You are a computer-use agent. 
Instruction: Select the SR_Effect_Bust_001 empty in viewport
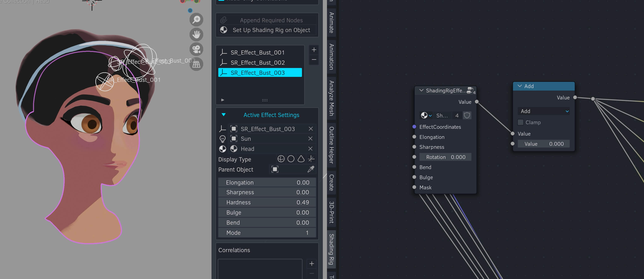tap(105, 81)
